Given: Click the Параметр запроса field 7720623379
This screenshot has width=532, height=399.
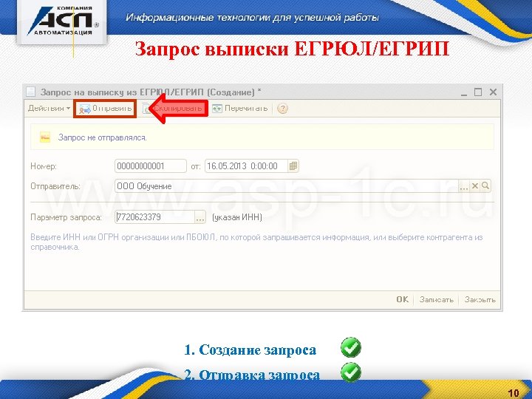Looking at the screenshot, I should tap(155, 216).
